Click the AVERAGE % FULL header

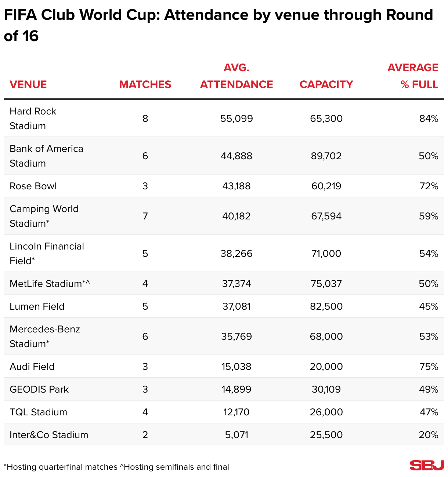[x=413, y=76]
